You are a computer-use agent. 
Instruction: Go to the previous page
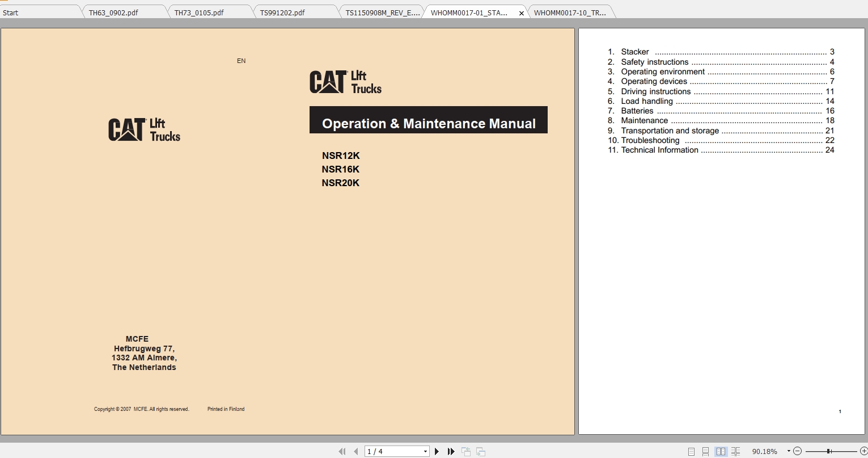355,451
